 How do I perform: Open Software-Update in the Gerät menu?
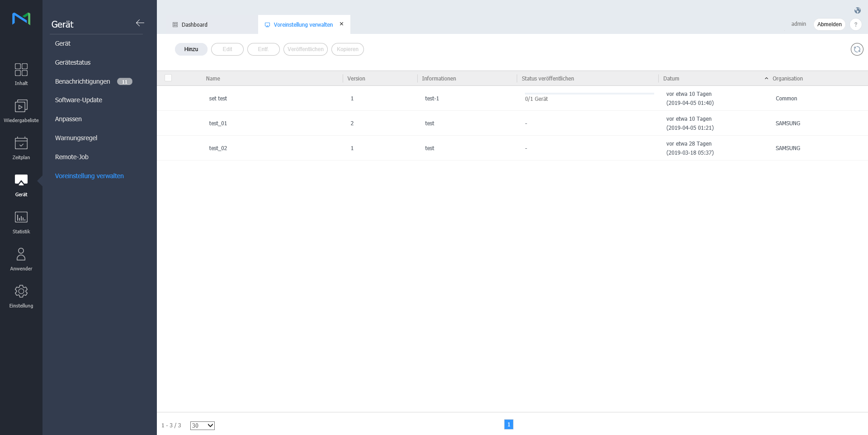click(x=79, y=100)
